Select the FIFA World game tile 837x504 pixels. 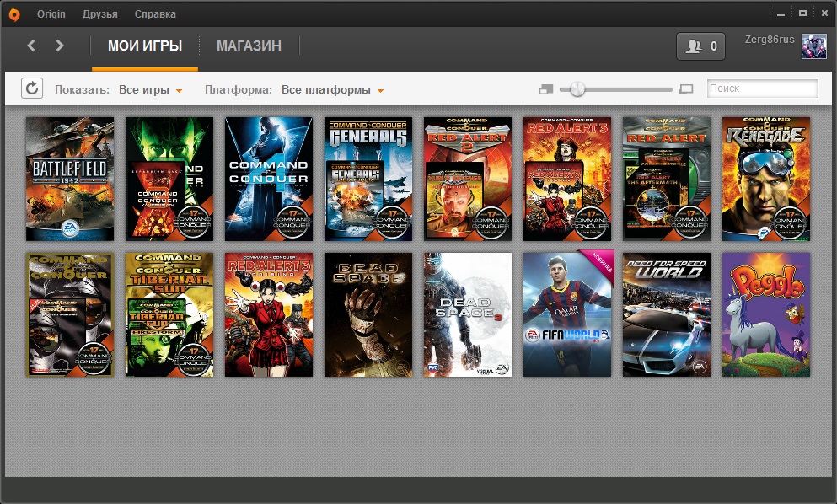567,314
